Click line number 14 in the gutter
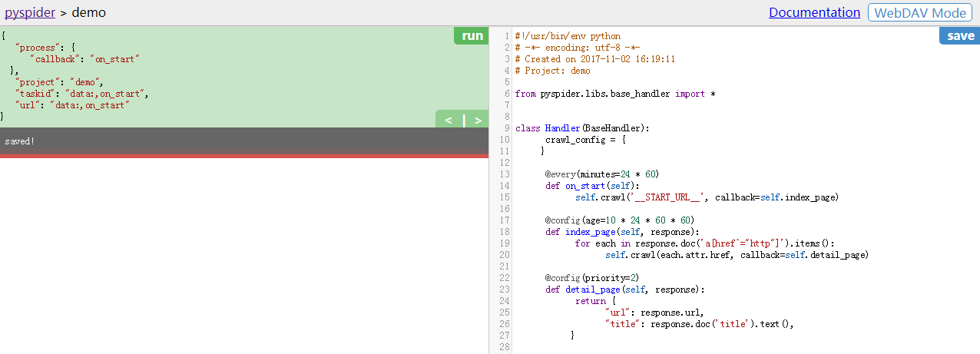 (505, 186)
